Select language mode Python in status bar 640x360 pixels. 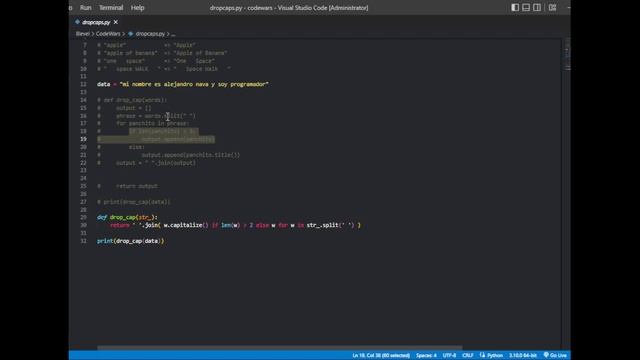495,356
